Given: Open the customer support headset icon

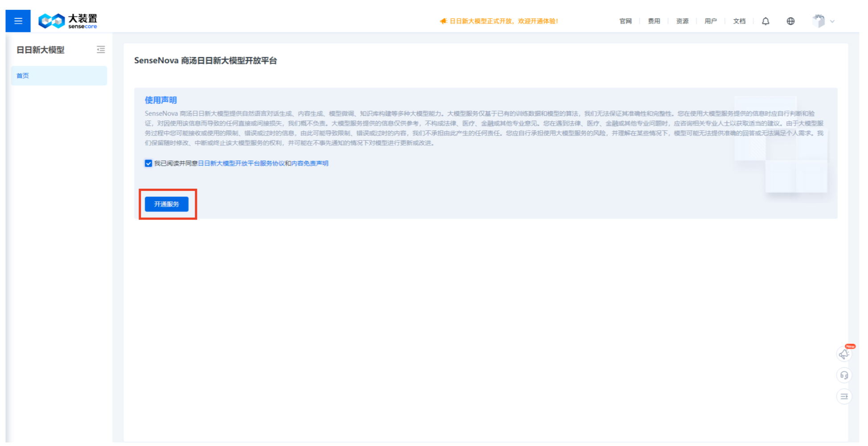Looking at the screenshot, I should point(844,375).
